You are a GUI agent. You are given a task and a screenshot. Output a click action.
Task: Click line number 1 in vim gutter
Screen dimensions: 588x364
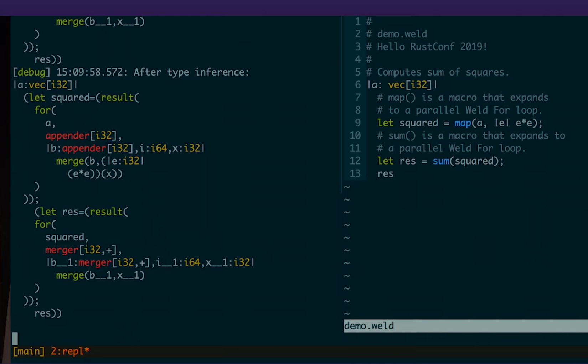point(357,22)
